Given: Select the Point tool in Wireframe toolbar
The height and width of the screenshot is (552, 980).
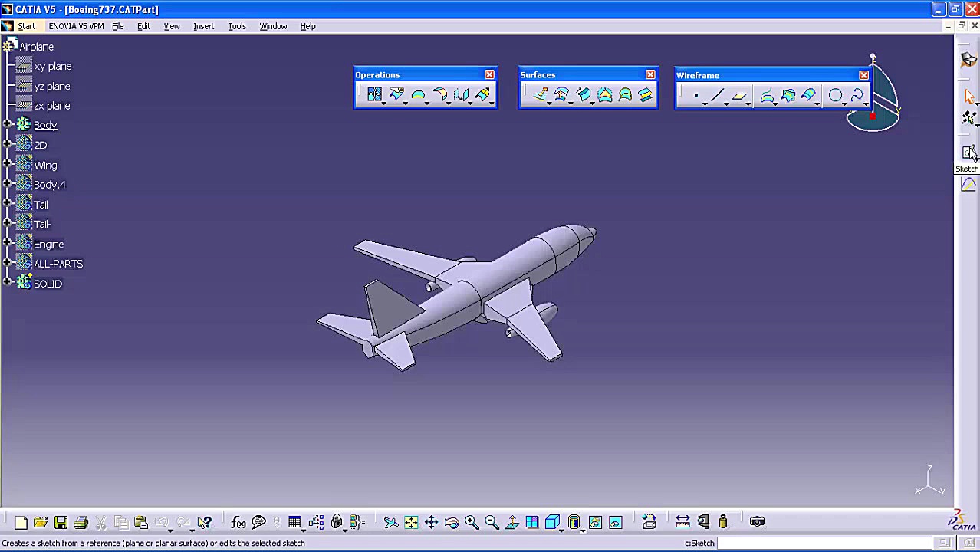Looking at the screenshot, I should click(696, 95).
